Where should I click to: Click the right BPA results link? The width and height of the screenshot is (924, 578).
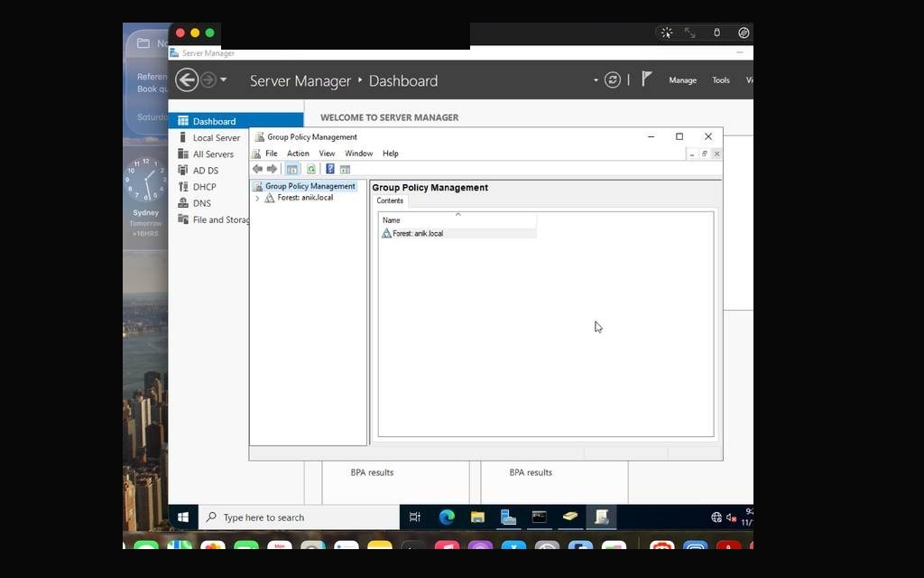531,472
